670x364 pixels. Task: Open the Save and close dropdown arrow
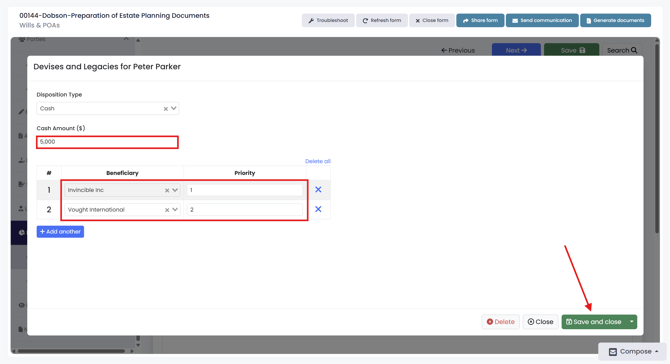632,322
